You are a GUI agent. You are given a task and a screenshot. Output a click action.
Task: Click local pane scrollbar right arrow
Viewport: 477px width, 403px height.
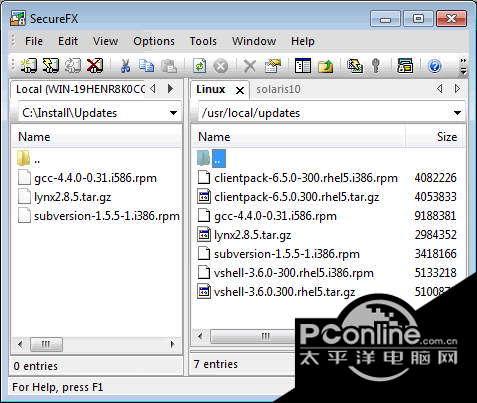pos(172,344)
